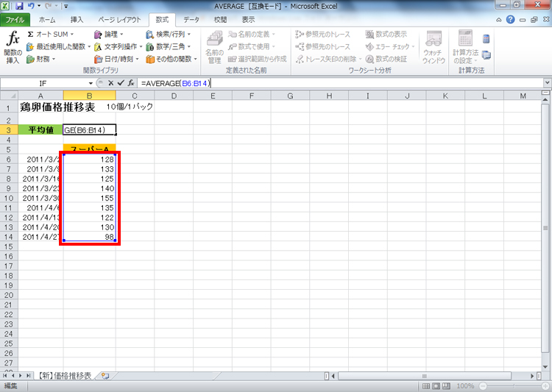Click Evaluate Formula (数式の検証)
Viewport: 552px width, 392px height.
pos(386,59)
